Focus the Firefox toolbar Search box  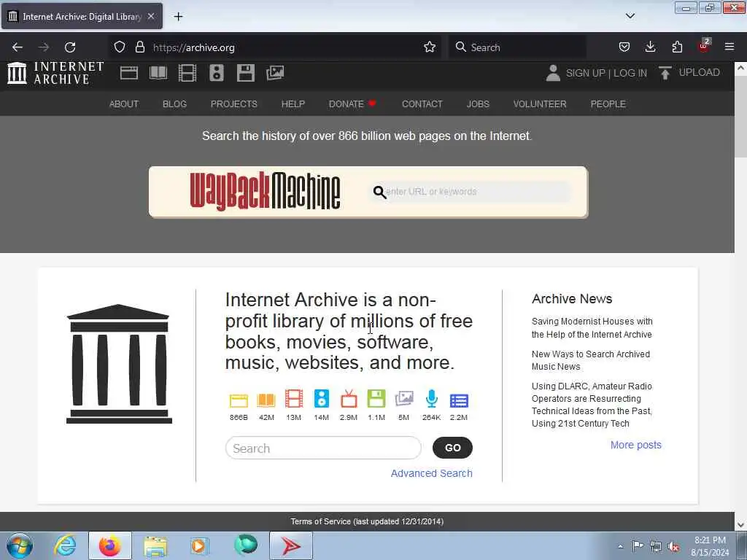tap(517, 47)
